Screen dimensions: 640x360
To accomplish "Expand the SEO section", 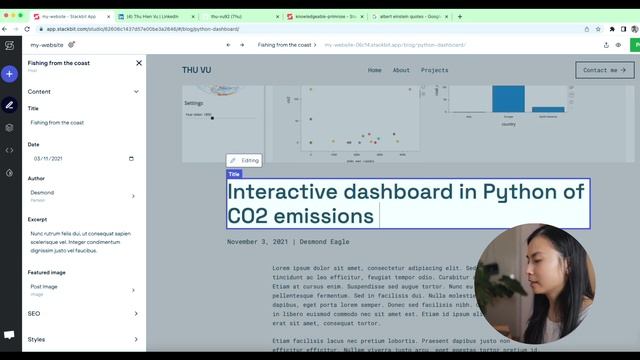I will click(x=136, y=313).
